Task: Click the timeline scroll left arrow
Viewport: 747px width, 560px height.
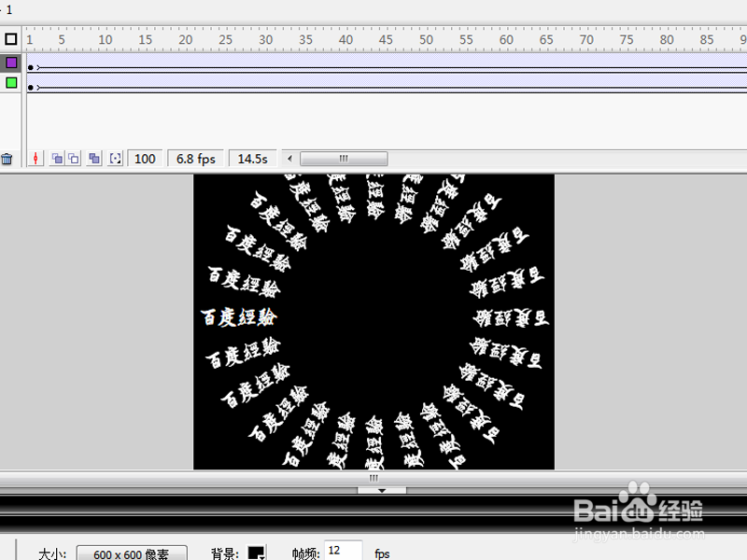Action: (x=289, y=159)
